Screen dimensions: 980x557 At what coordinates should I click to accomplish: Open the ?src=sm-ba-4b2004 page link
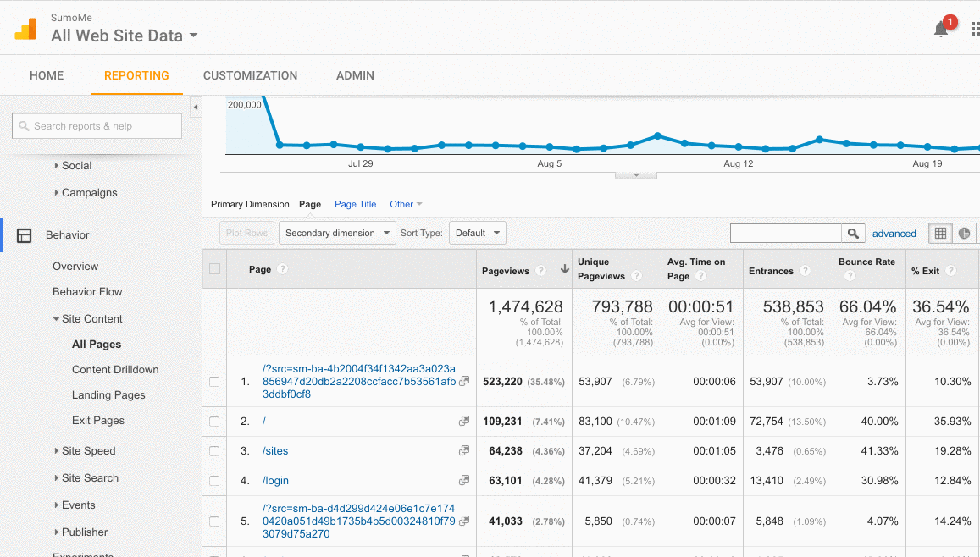[x=359, y=382]
